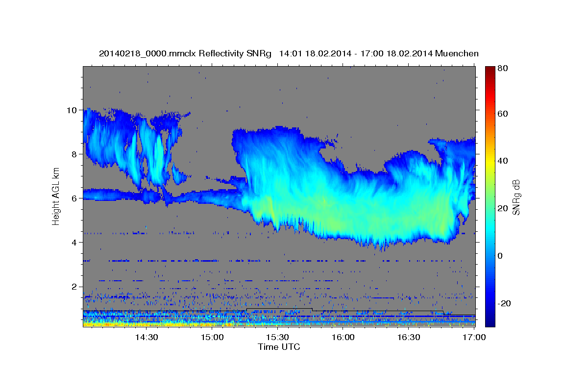Click the 15:00 time tick label
The image size is (588, 392).
click(212, 337)
